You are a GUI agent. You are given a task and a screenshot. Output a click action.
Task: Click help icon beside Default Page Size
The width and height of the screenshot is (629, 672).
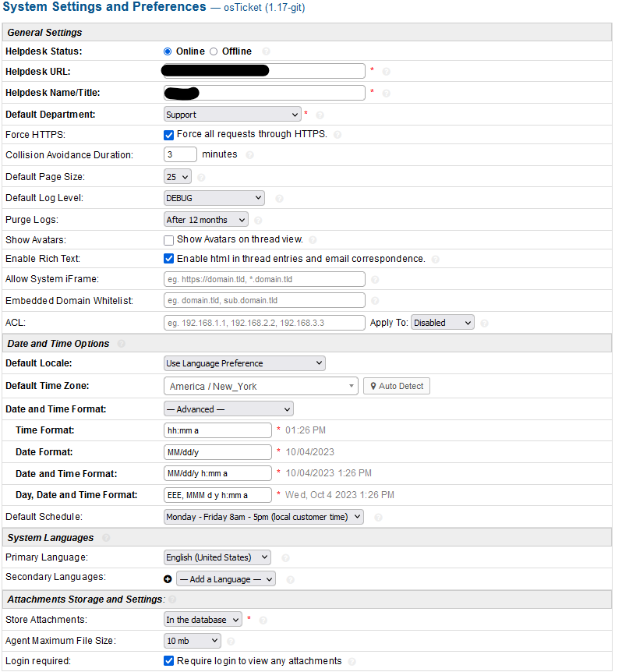click(201, 177)
